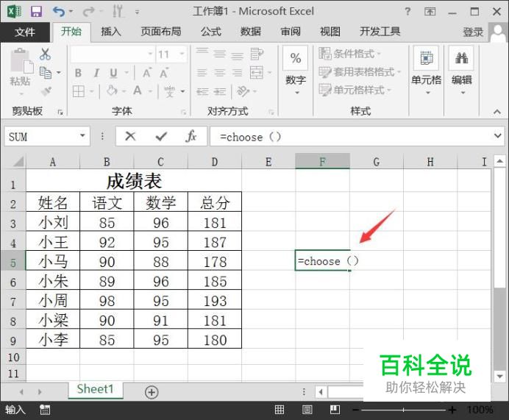Switch to the 插入 Insert tab
The height and width of the screenshot is (420, 509).
111,32
